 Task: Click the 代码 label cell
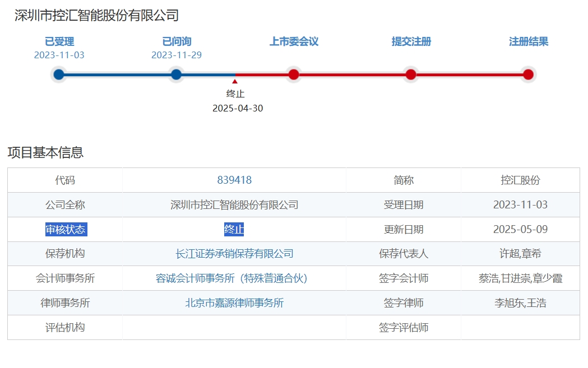click(x=65, y=180)
